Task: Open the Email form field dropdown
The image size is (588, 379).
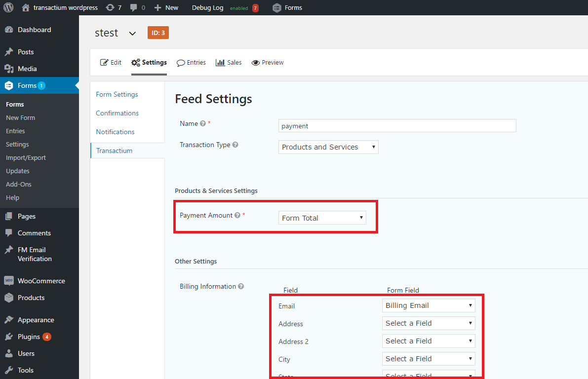Action: tap(429, 305)
